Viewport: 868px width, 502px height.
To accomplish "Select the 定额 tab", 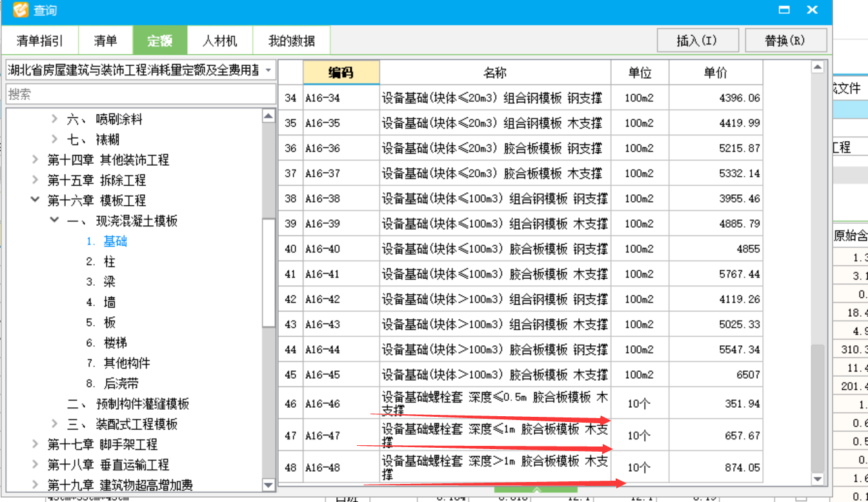I will [x=160, y=41].
